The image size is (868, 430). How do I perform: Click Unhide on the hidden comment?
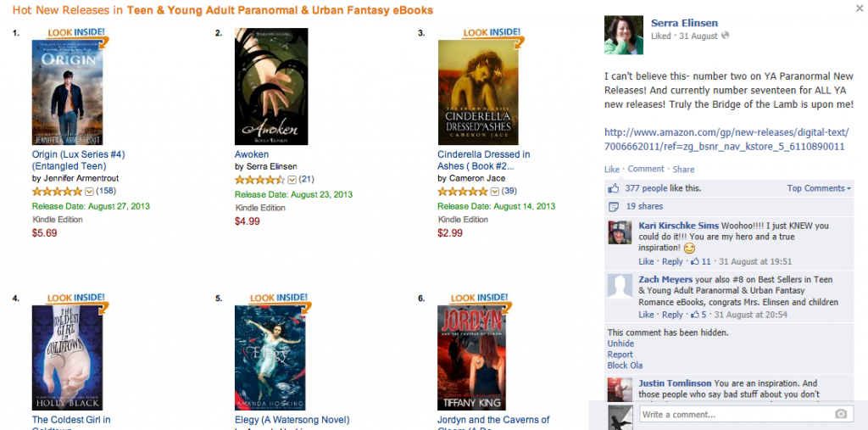[620, 343]
